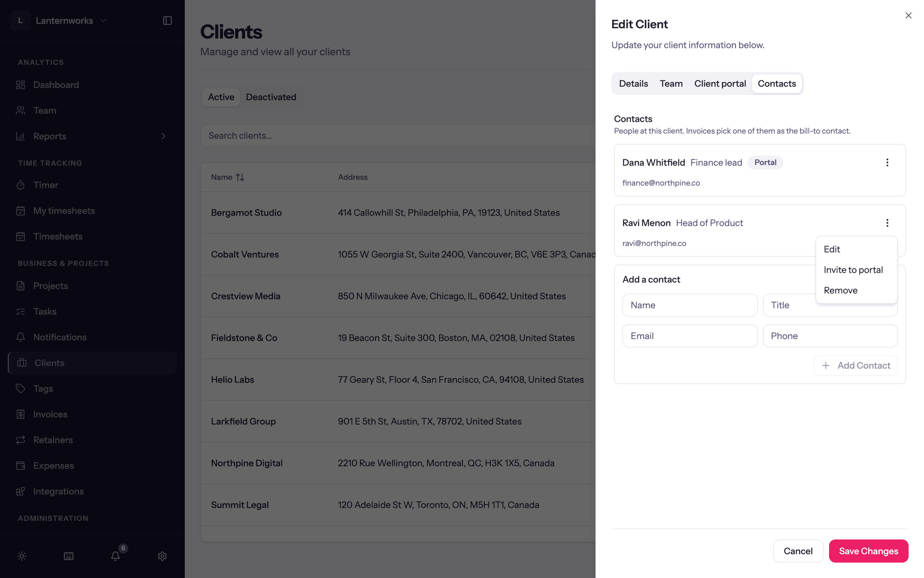Focus the new contact Name field
The width and height of the screenshot is (924, 578).
coord(689,305)
